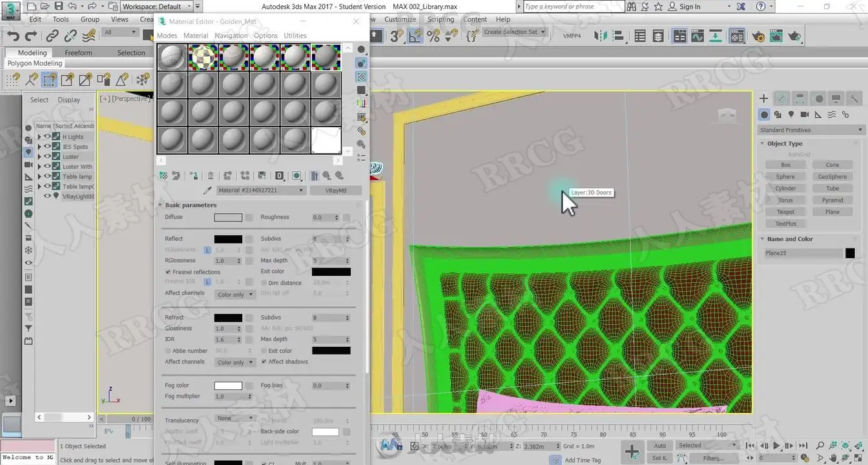Viewport: 868px width, 465px height.
Task: Hide the Luster item via its eye icon
Action: coord(47,157)
